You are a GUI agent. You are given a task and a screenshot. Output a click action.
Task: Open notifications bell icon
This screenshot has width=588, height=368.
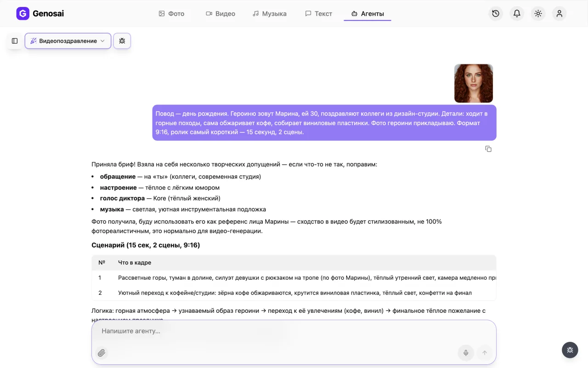517,14
